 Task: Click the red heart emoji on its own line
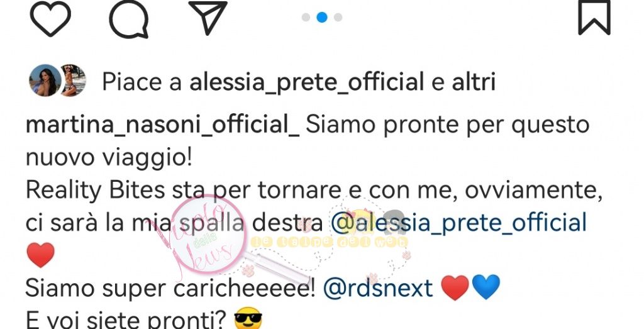(40, 255)
